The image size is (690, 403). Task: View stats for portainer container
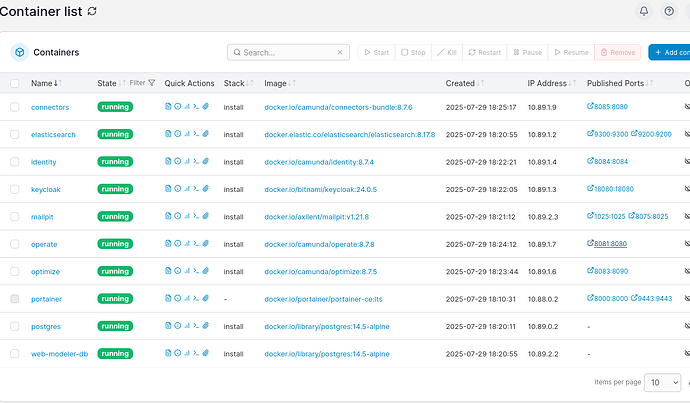click(187, 298)
